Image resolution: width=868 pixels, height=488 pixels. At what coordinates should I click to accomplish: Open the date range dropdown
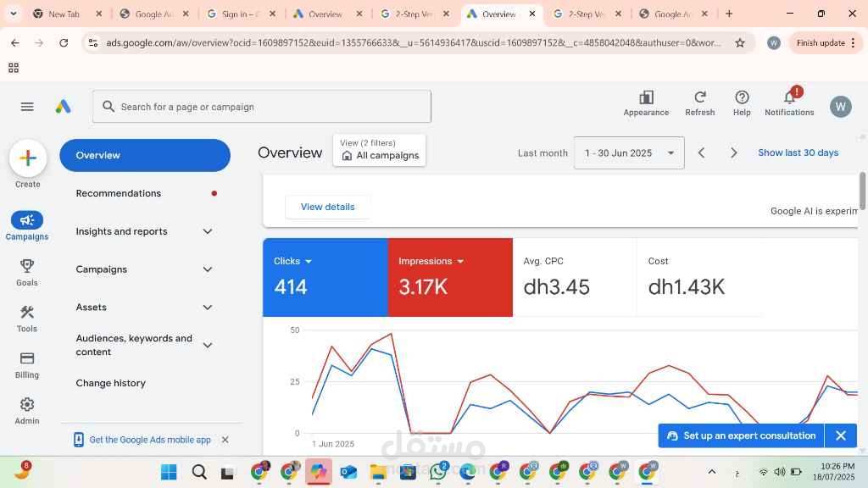(x=629, y=152)
